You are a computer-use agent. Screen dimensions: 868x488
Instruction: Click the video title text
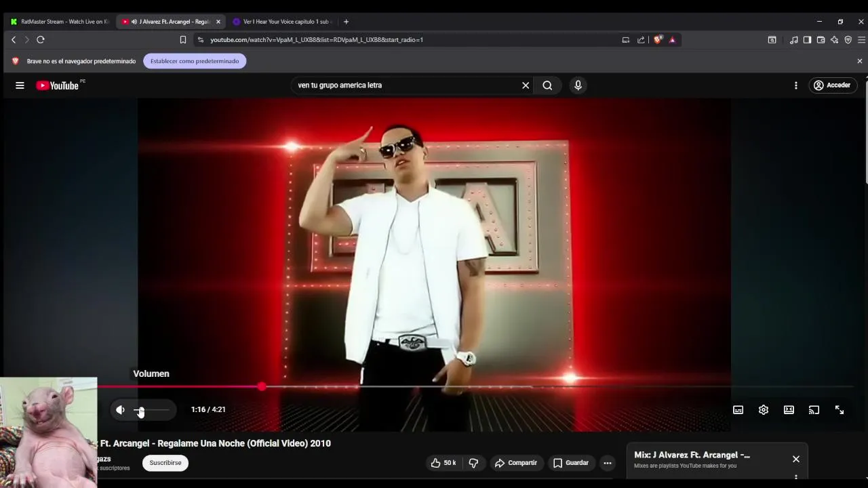[214, 443]
